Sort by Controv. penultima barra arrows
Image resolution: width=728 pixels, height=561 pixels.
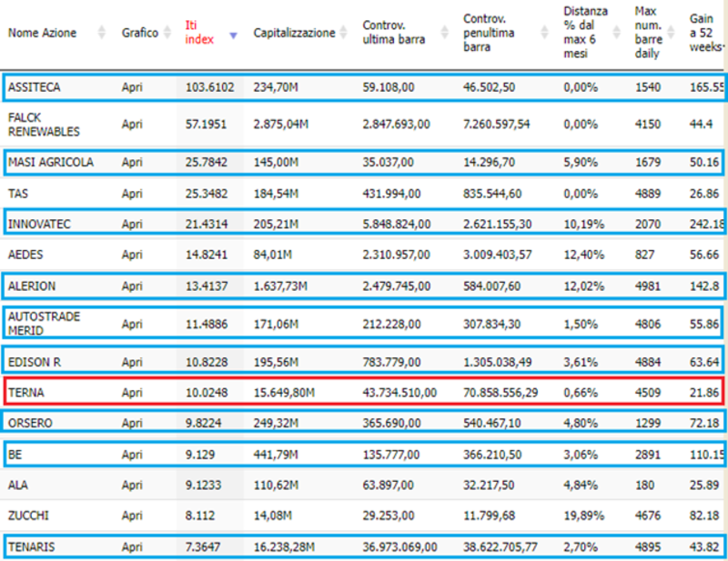coord(544,33)
